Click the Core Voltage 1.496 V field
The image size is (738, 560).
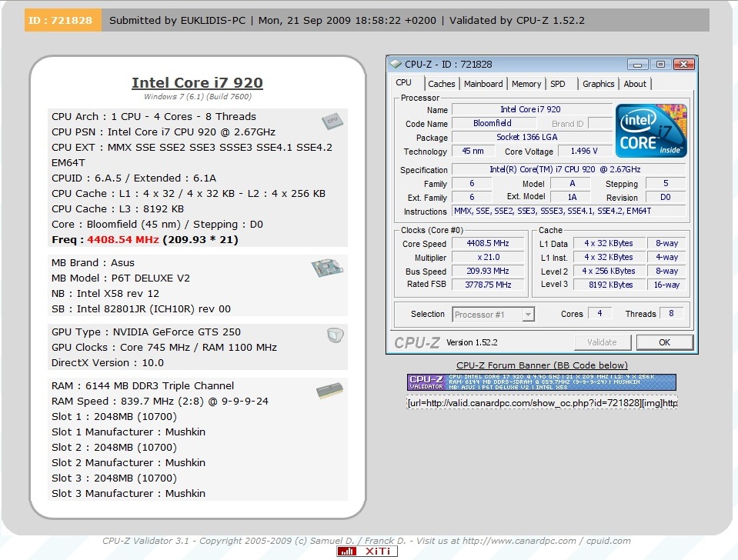[x=585, y=151]
